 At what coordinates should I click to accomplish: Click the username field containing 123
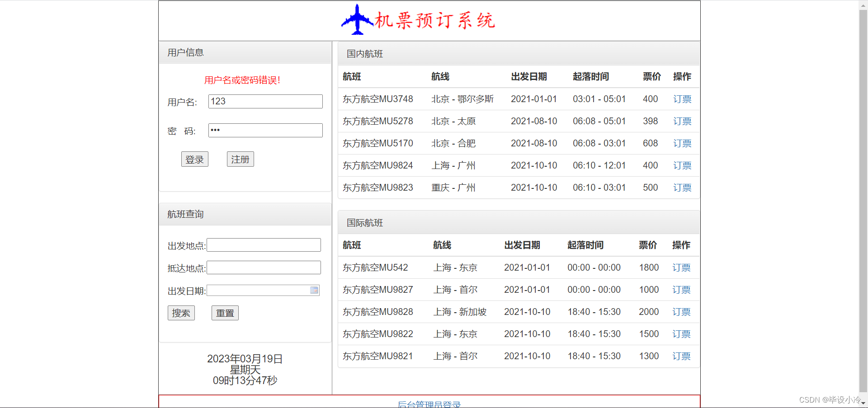[x=265, y=101]
